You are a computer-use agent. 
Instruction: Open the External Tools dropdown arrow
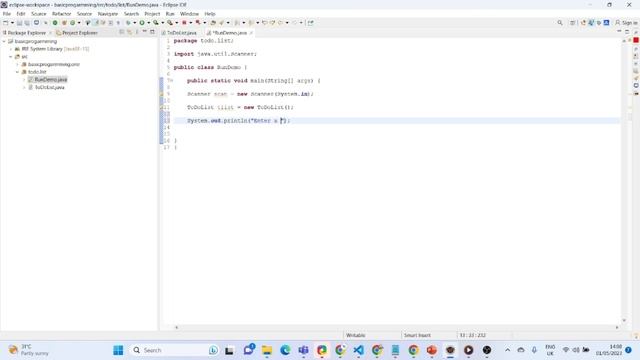coord(176,23)
